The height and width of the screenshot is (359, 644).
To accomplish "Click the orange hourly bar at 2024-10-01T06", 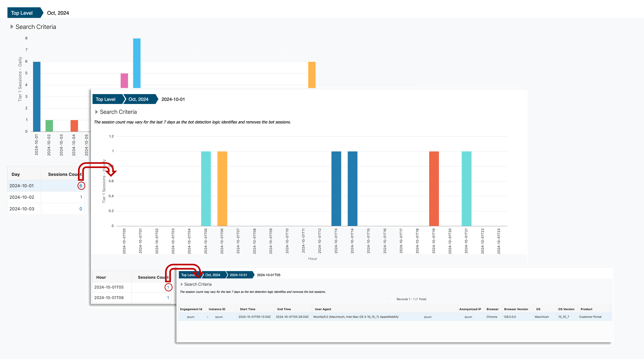I will pos(222,189).
